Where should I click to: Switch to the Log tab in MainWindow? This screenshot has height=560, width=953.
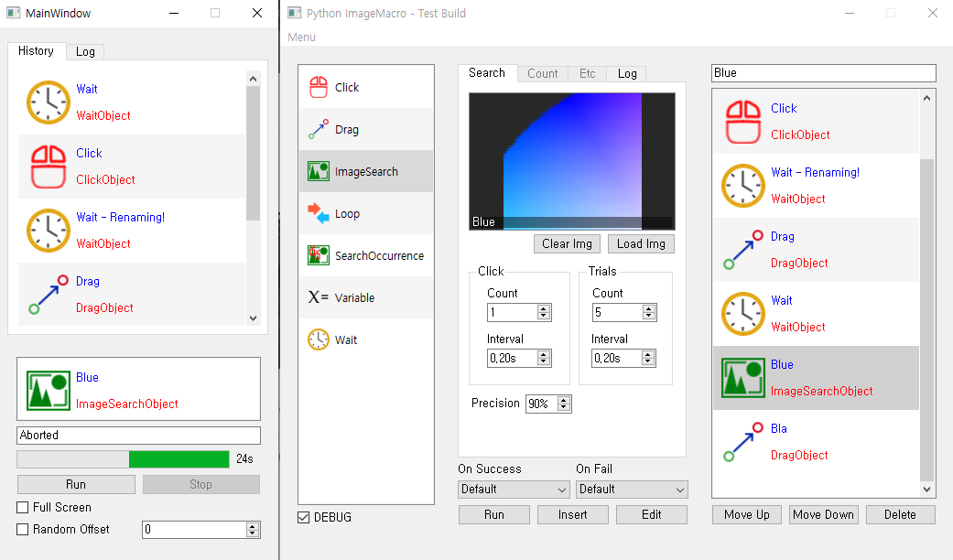tap(85, 51)
